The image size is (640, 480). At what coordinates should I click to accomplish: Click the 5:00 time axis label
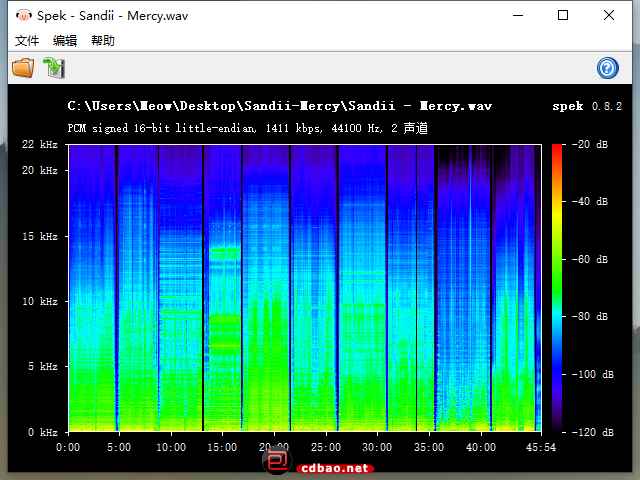click(119, 447)
